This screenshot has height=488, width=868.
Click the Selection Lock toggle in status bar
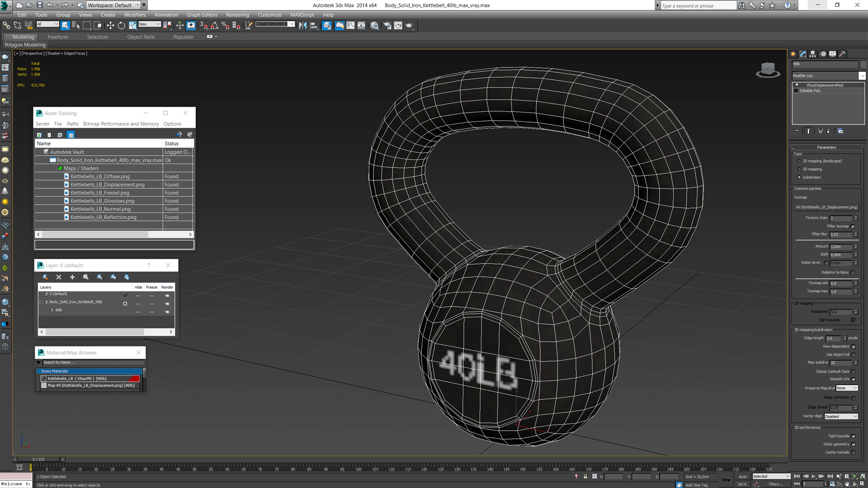point(585,476)
